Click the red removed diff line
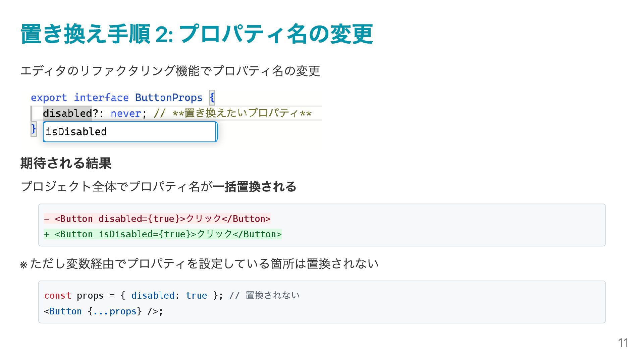Viewport: 644px width, 362px height. click(157, 219)
